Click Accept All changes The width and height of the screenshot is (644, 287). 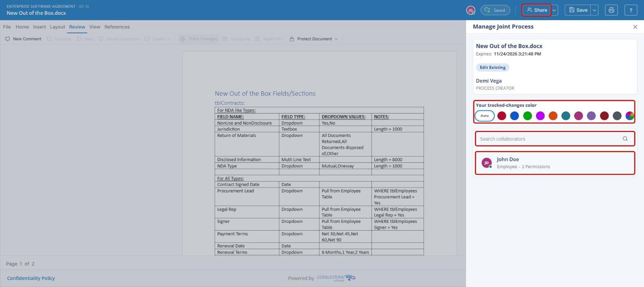236,39
